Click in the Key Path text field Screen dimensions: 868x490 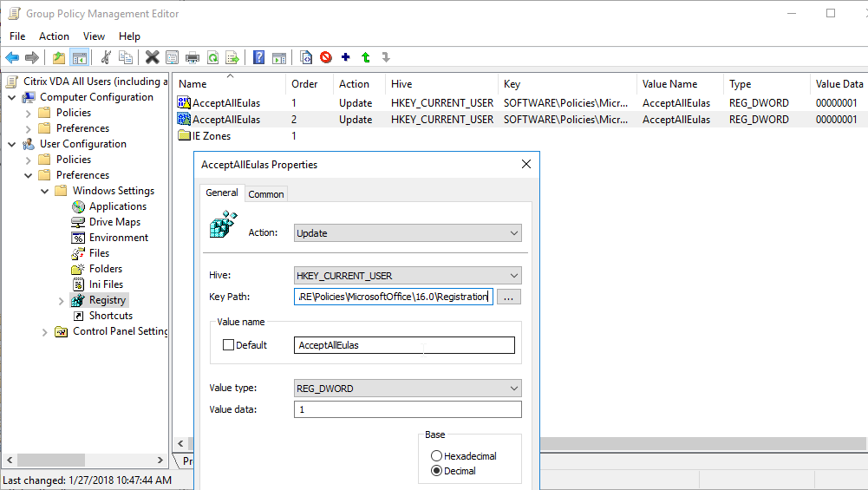tap(393, 297)
